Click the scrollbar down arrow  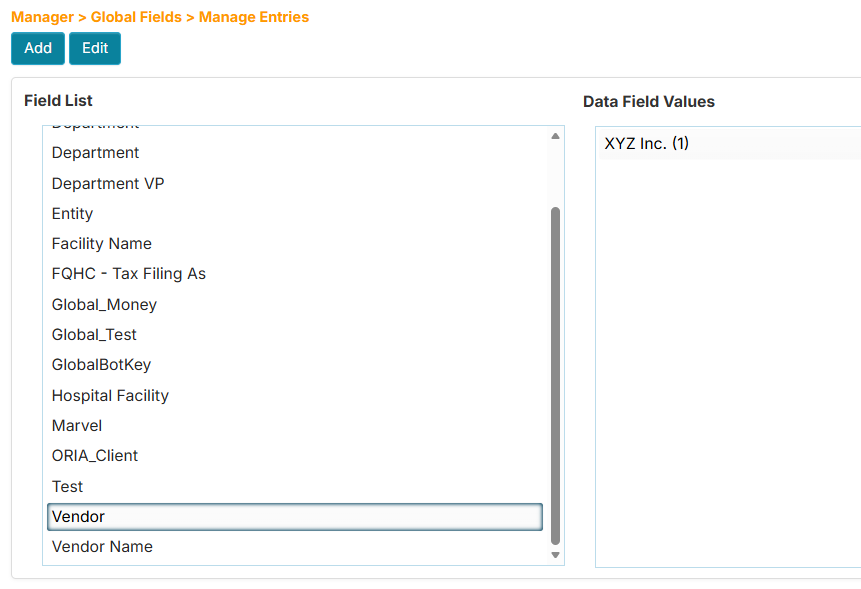(555, 554)
